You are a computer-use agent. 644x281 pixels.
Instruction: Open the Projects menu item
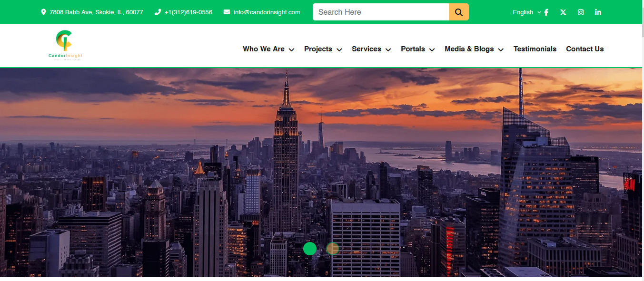pyautogui.click(x=323, y=49)
